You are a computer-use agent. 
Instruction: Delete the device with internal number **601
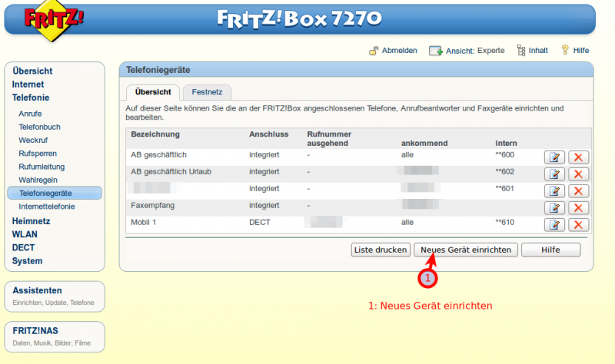[x=578, y=190]
